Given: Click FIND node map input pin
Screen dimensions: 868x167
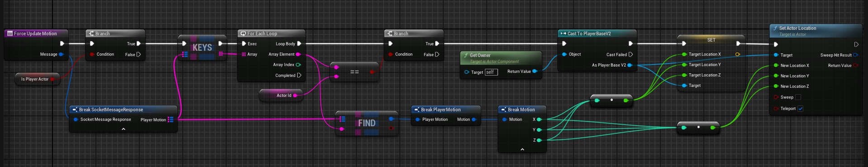Looking at the screenshot, I should [x=342, y=119].
